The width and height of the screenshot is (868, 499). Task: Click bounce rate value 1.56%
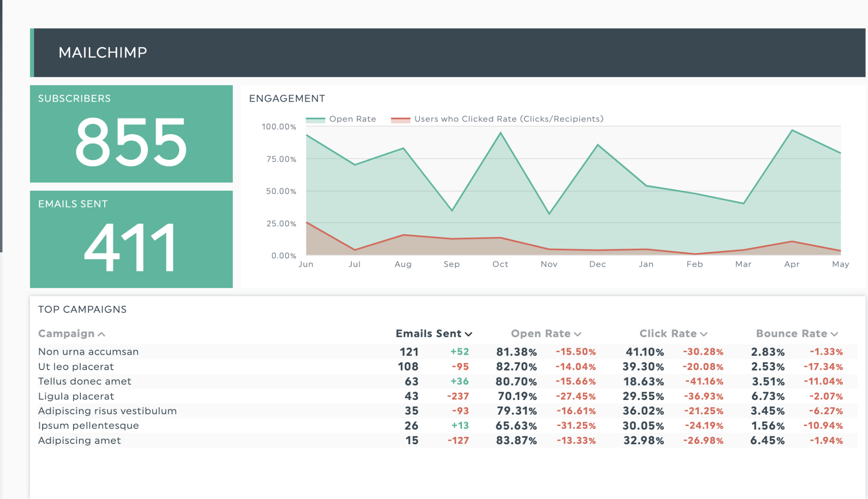768,426
